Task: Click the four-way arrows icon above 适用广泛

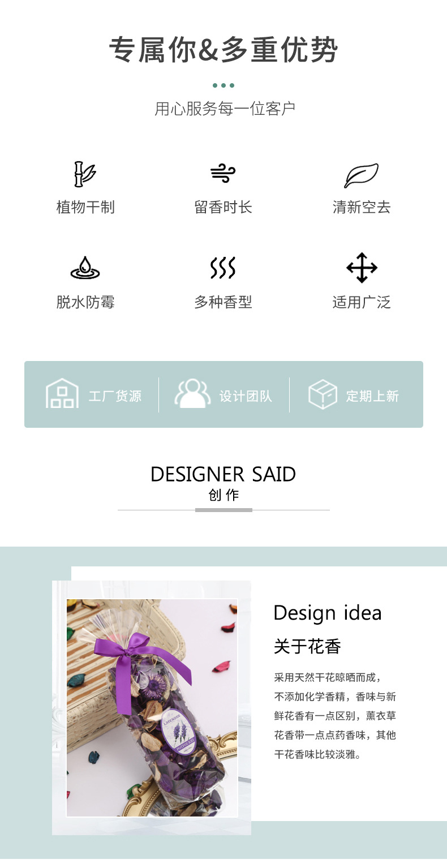Action: click(x=362, y=268)
